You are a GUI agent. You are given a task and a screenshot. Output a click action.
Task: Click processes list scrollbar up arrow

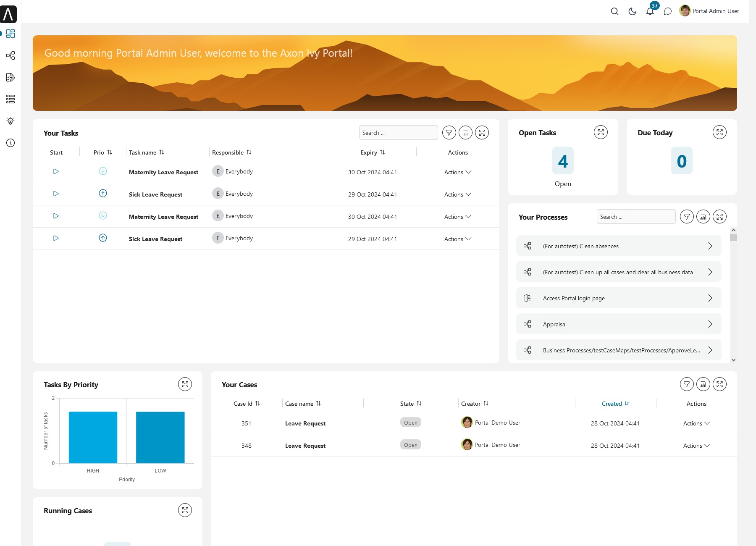pos(733,230)
